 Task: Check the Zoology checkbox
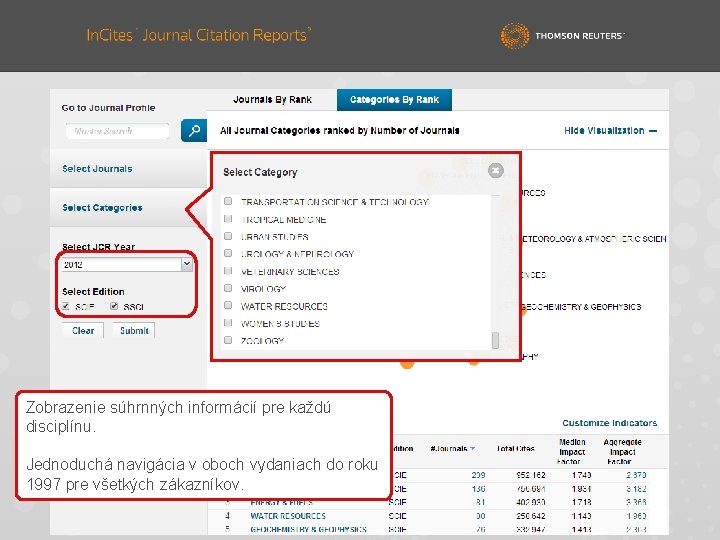(x=228, y=340)
